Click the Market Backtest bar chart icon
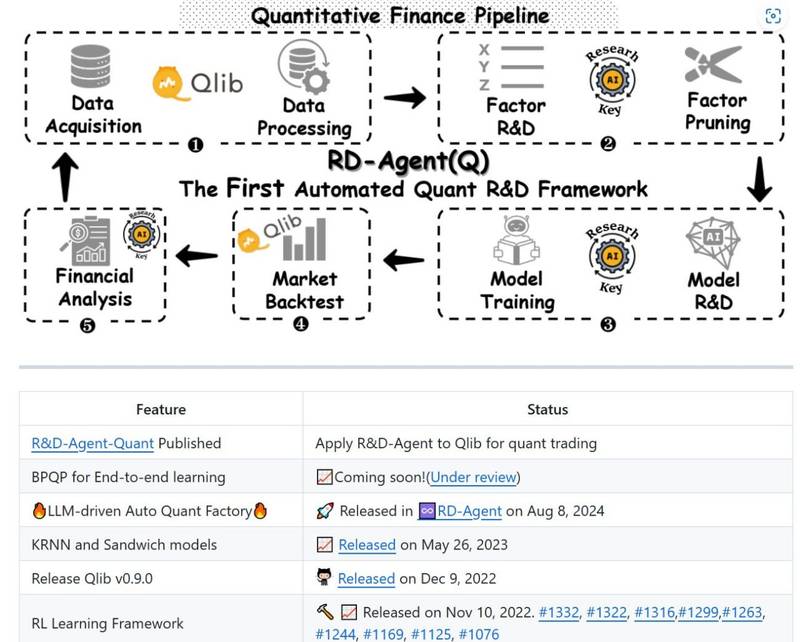The image size is (800, 642). (x=305, y=239)
